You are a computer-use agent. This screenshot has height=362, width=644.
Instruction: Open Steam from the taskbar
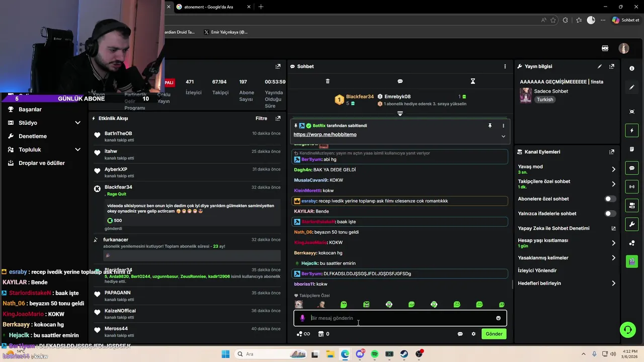tap(404, 354)
